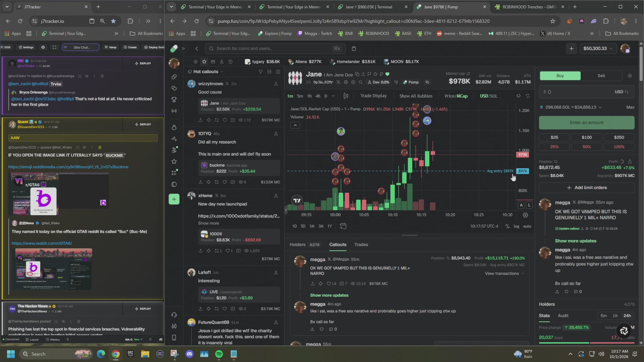Switch to the Trades tab
The image size is (644, 362).
pos(361,245)
